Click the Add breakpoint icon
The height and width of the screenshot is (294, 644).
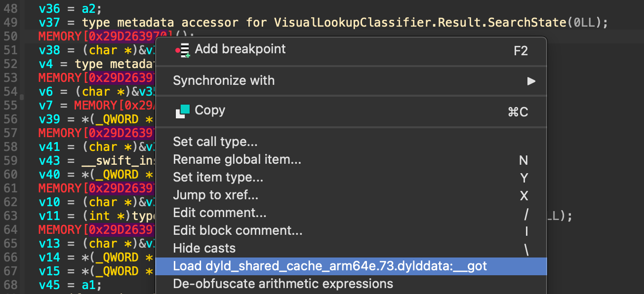[183, 50]
